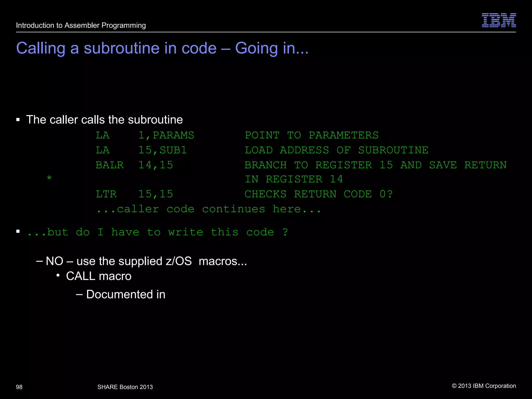Click slide number 98
The image size is (532, 399).
(x=19, y=387)
